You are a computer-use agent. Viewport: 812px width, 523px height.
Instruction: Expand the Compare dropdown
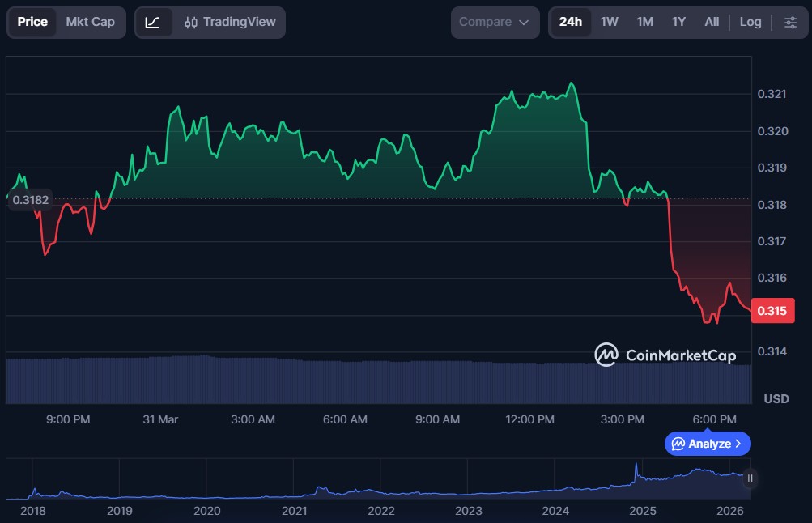pos(494,22)
